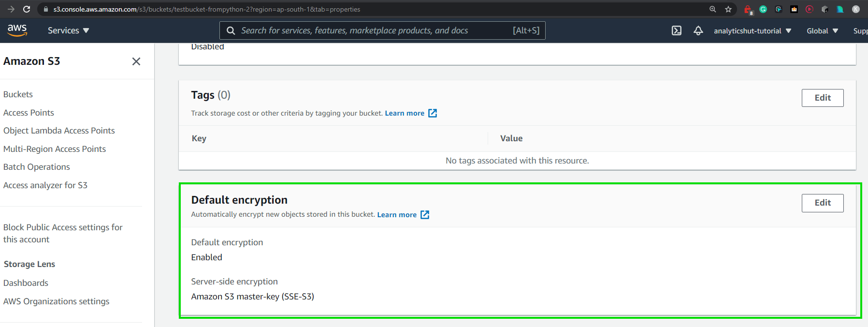Edit the bucket Tags
Screen dimensions: 868x327
click(823, 98)
